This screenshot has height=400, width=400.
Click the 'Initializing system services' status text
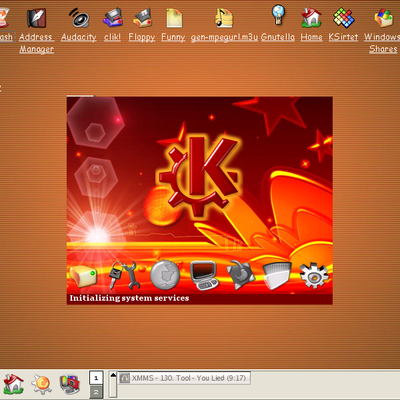(x=129, y=298)
